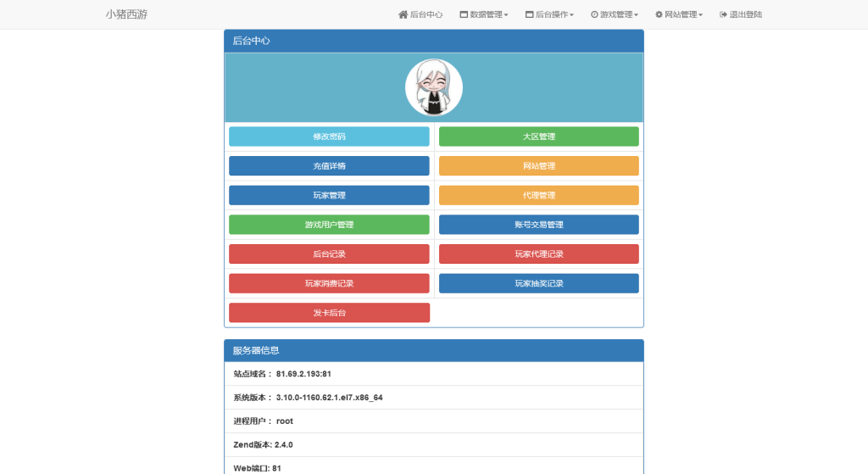Open the 数据管理 menu
Screen dimensions: 868x474
coord(484,14)
